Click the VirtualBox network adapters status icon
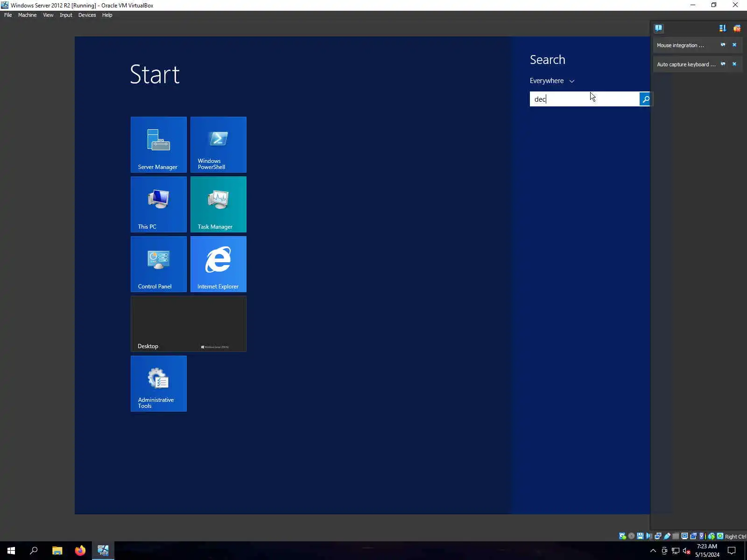Viewport: 747px width, 560px height. (658, 536)
